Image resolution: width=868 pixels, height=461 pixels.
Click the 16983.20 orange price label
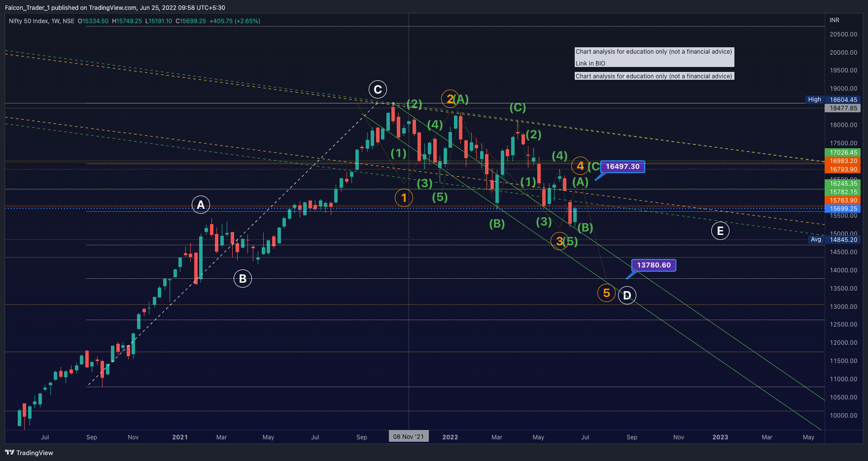pyautogui.click(x=843, y=161)
